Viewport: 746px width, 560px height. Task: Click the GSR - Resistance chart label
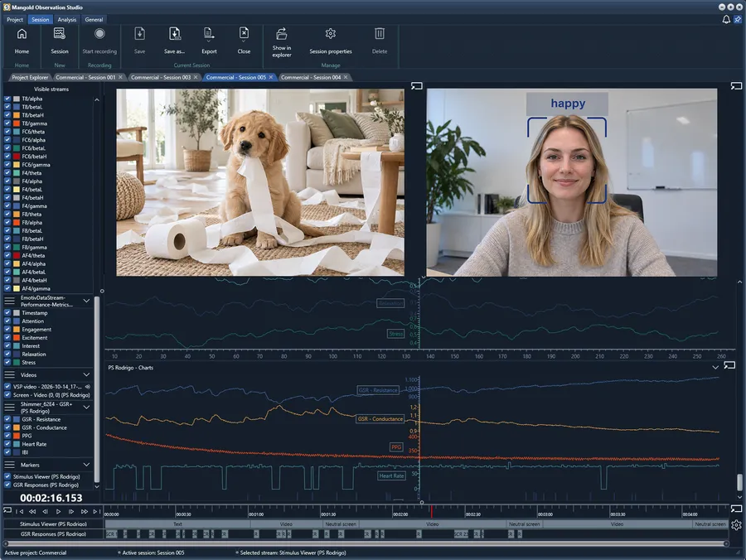click(x=378, y=390)
